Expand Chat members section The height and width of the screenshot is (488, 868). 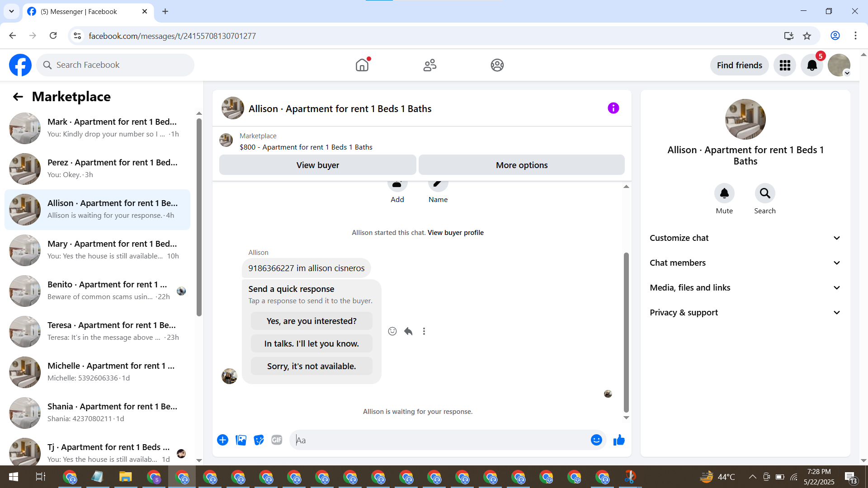pos(745,263)
